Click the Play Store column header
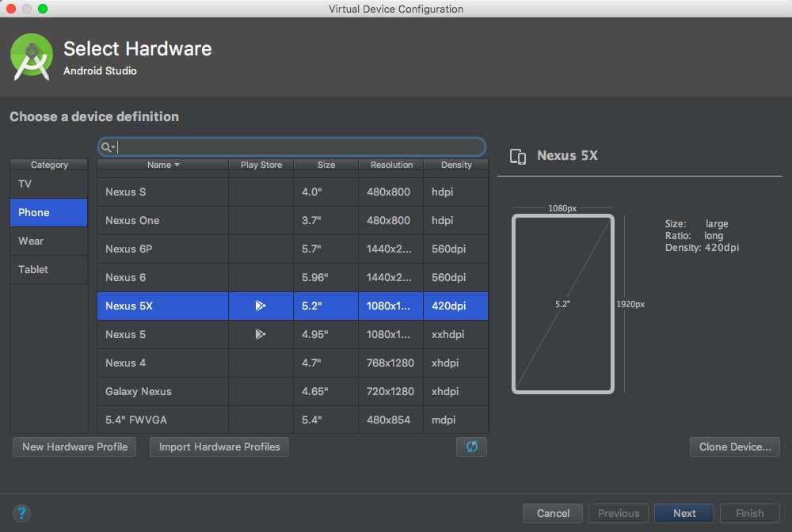 (x=261, y=165)
